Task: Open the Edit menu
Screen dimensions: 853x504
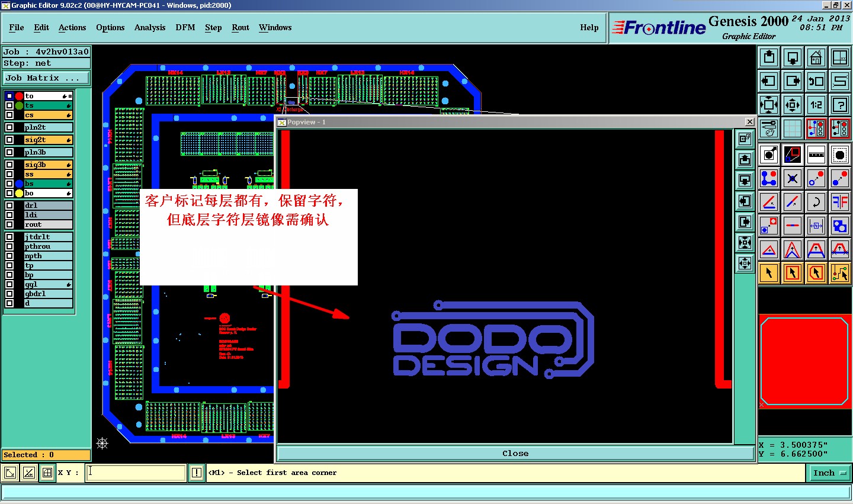Action: pyautogui.click(x=41, y=27)
